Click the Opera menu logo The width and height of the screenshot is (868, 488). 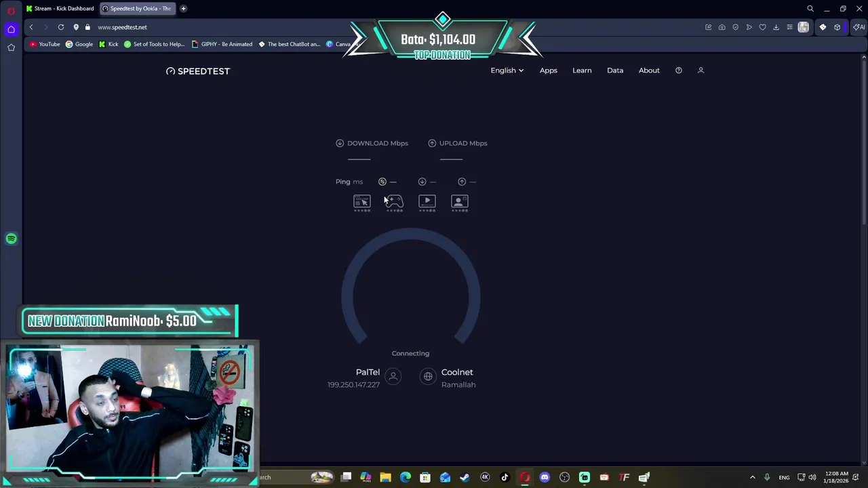(x=11, y=10)
